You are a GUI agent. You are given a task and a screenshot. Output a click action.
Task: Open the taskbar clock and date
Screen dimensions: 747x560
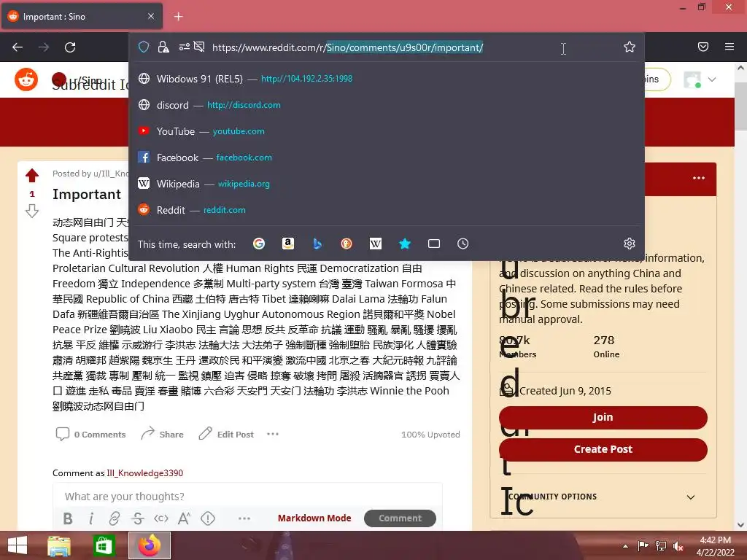[716, 546]
